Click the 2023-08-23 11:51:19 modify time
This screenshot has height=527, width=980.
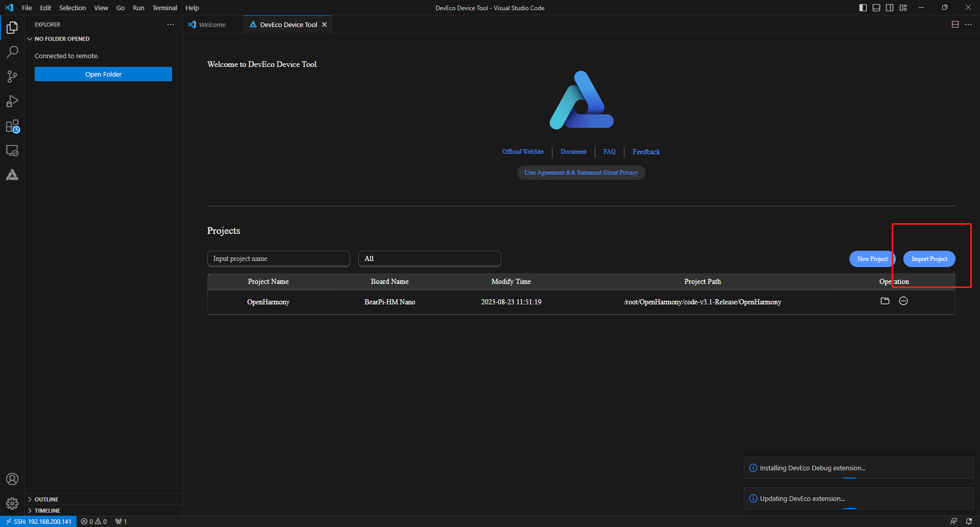511,302
